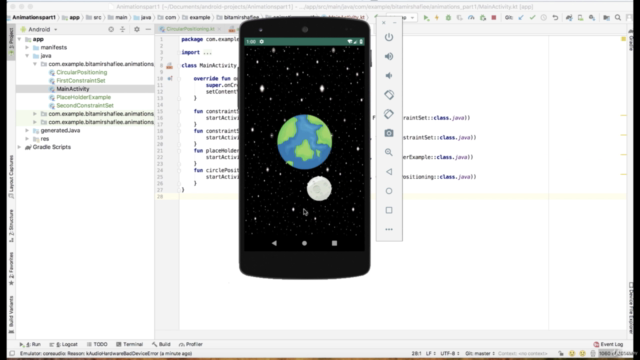Open the Terminal tool window
Screen dimensions: 640x360
(129, 344)
